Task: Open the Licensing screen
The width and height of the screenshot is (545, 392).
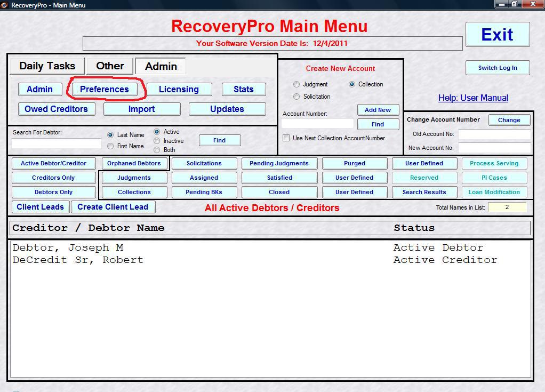Action: point(179,89)
